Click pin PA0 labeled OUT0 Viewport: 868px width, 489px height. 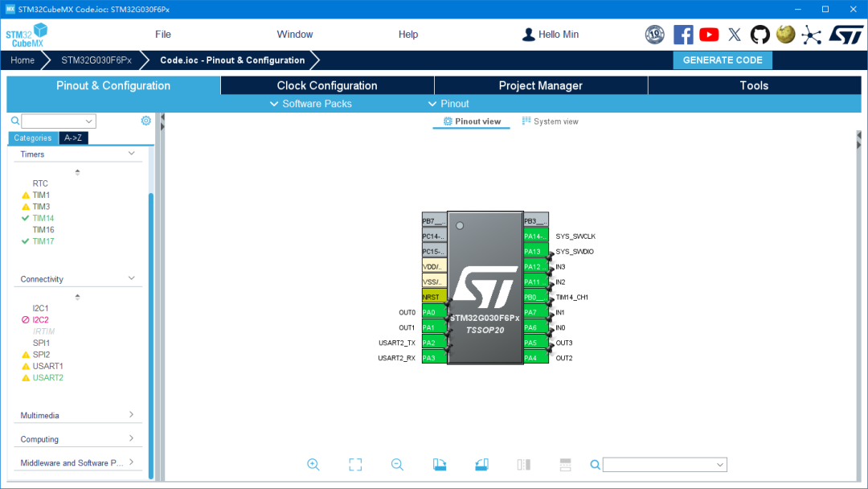[434, 312]
